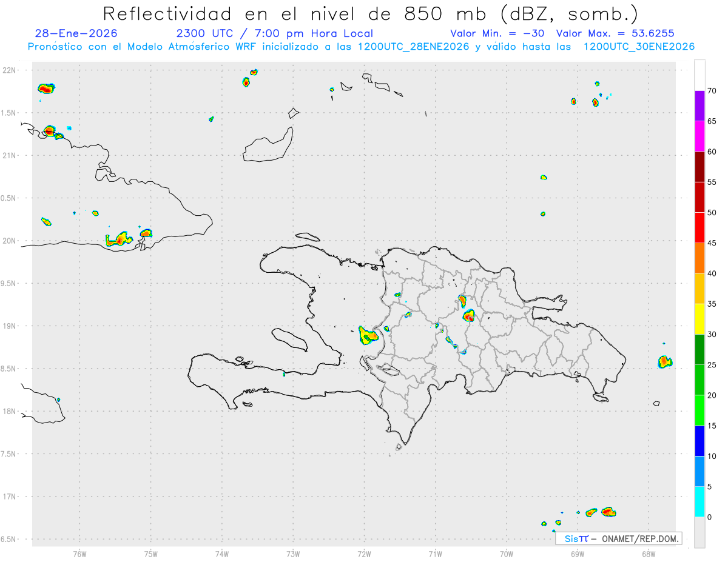The height and width of the screenshot is (562, 728).
Task: Click the colorbar label '20'
Action: click(712, 395)
